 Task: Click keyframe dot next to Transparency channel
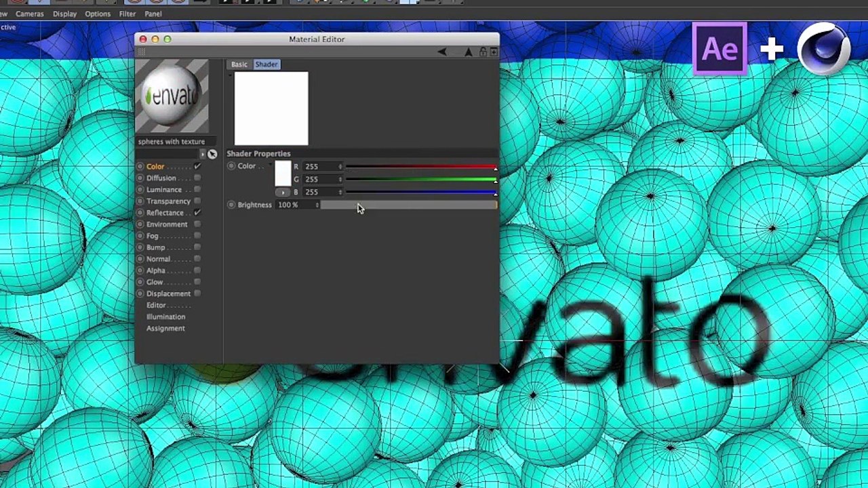tap(140, 201)
